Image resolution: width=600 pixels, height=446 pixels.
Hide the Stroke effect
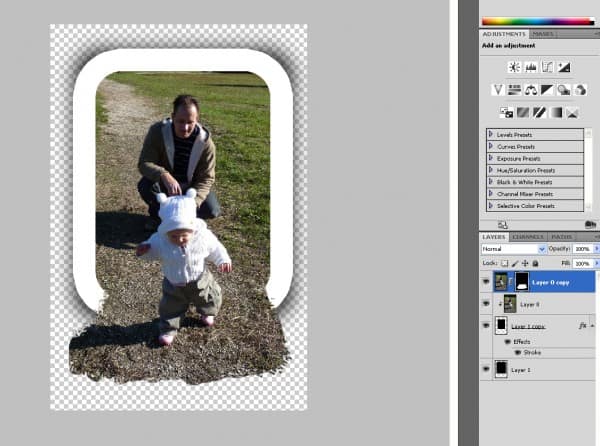[518, 352]
